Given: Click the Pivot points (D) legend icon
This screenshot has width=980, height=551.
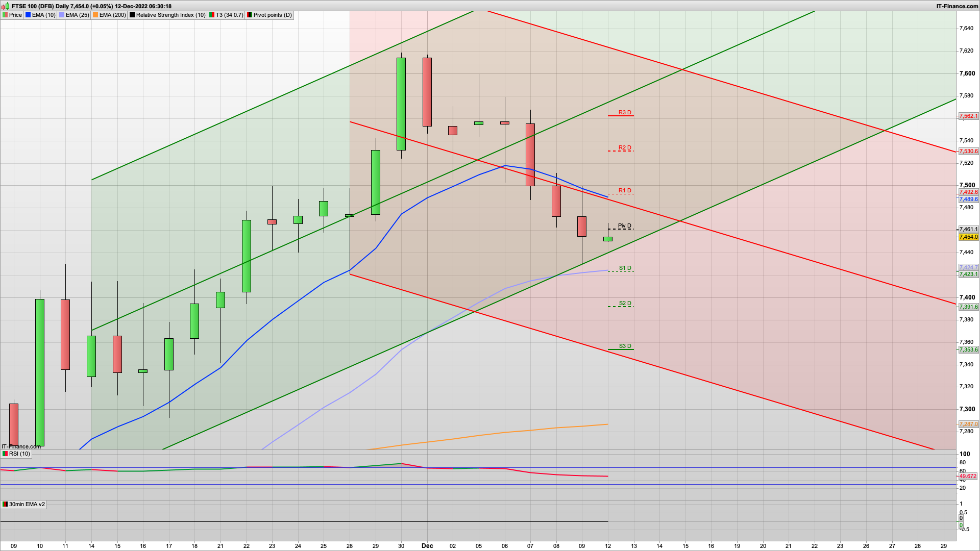Looking at the screenshot, I should (x=249, y=15).
